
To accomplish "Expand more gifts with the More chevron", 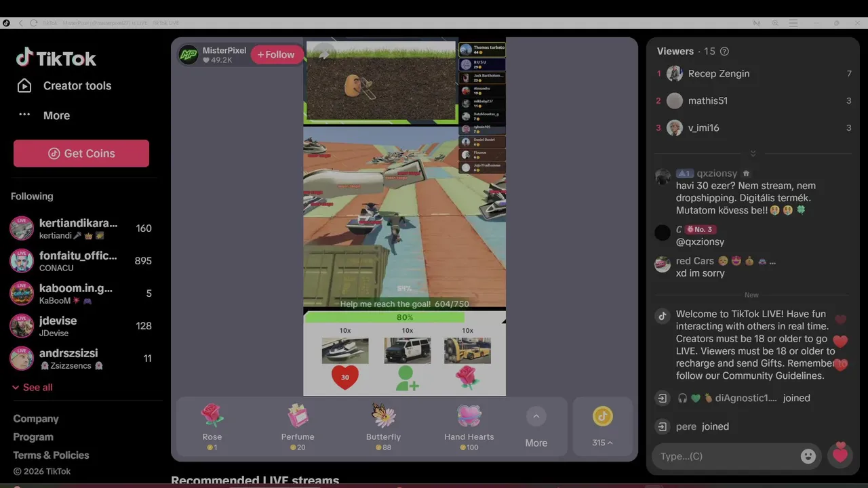I will point(536,417).
